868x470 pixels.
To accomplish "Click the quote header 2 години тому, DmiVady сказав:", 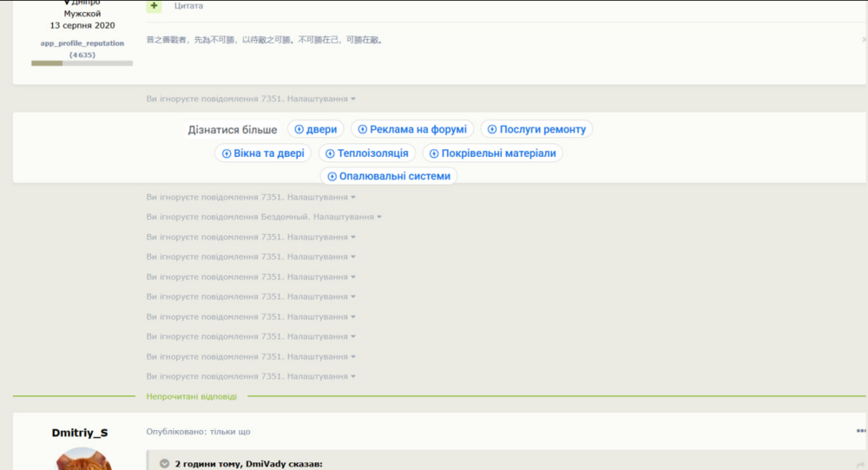I will click(x=248, y=464).
